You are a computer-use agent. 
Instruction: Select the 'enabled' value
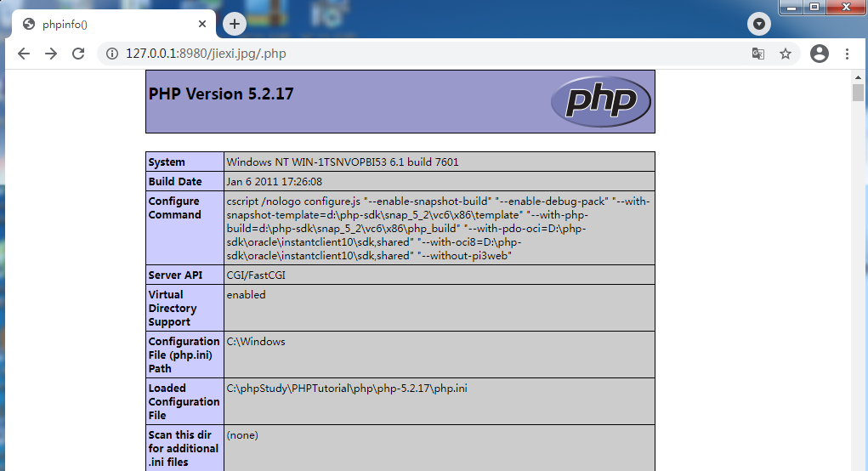click(x=246, y=295)
